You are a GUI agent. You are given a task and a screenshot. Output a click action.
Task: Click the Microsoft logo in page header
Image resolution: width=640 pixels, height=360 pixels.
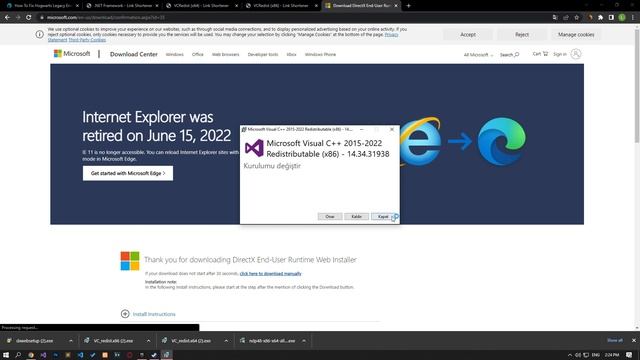72,53
